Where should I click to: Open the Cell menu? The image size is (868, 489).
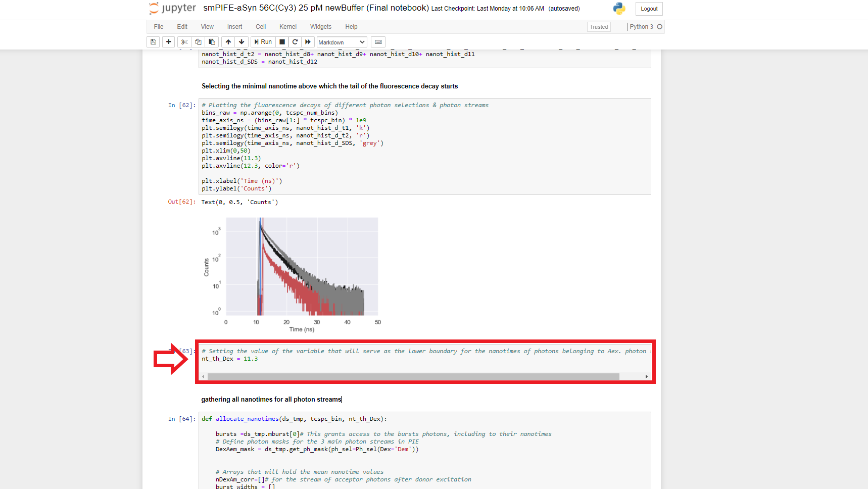[x=261, y=27]
